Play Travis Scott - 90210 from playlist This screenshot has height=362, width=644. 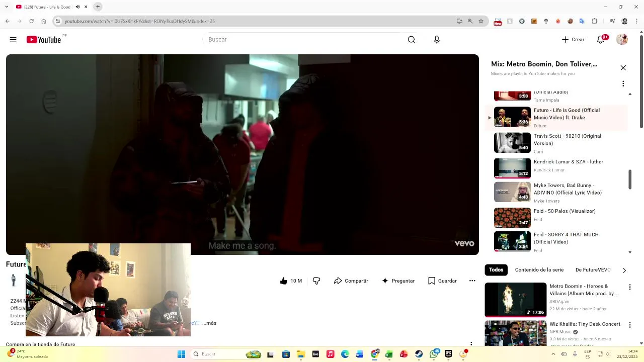click(556, 143)
